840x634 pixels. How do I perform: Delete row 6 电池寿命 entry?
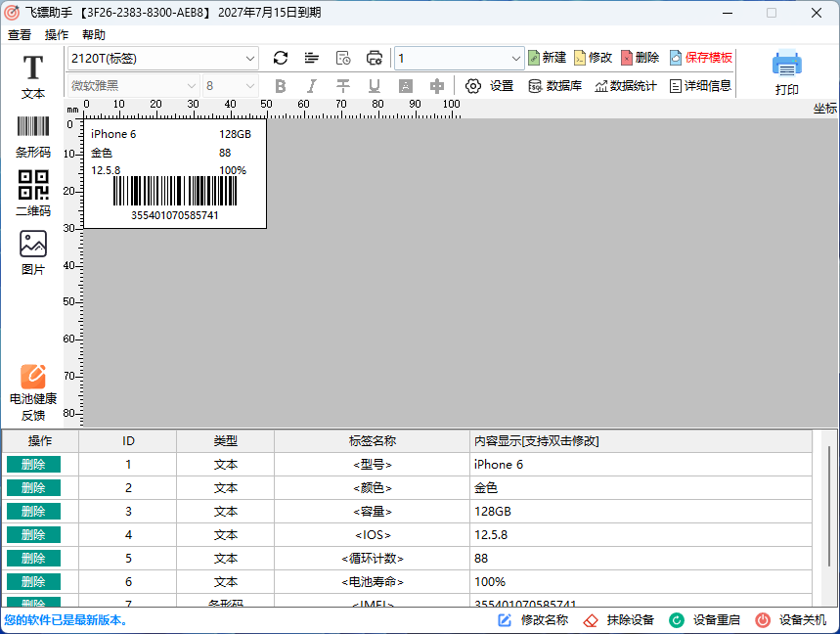point(33,582)
